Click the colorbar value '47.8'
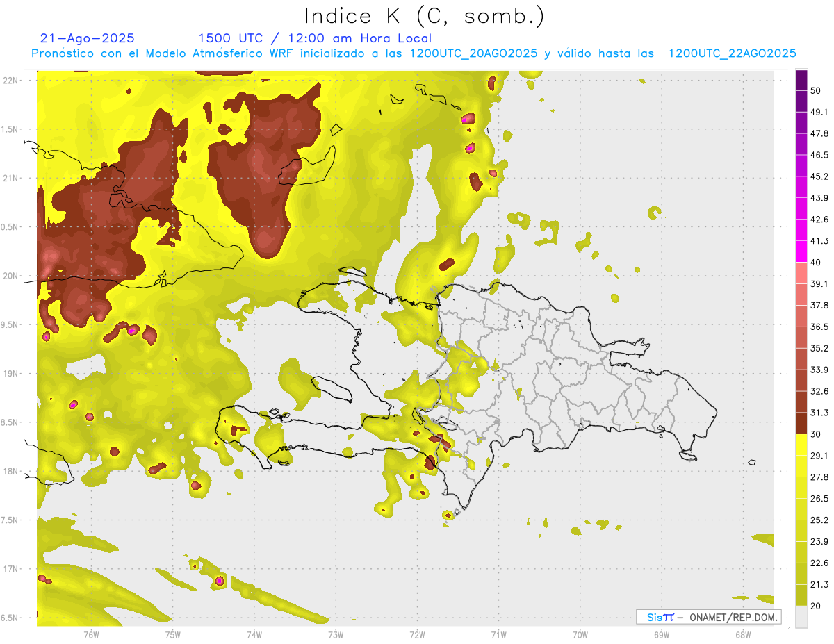The width and height of the screenshot is (834, 644). (820, 133)
